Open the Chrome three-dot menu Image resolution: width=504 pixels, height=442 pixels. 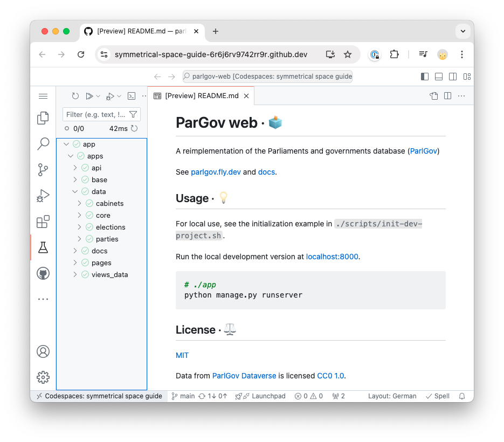click(x=462, y=54)
